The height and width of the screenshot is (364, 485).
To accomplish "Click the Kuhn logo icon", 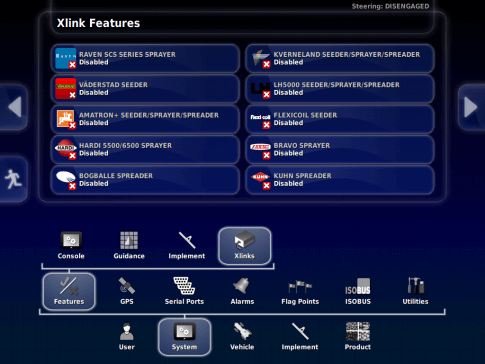I will pyautogui.click(x=260, y=179).
